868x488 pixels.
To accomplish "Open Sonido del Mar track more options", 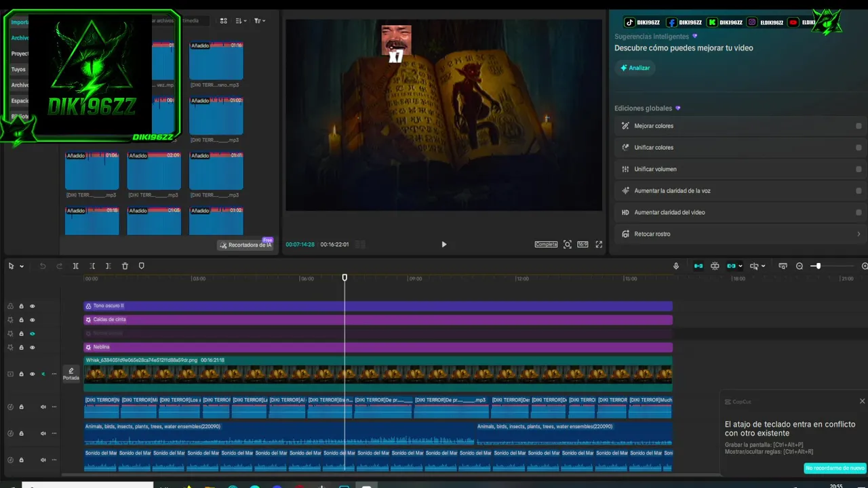I will point(54,460).
